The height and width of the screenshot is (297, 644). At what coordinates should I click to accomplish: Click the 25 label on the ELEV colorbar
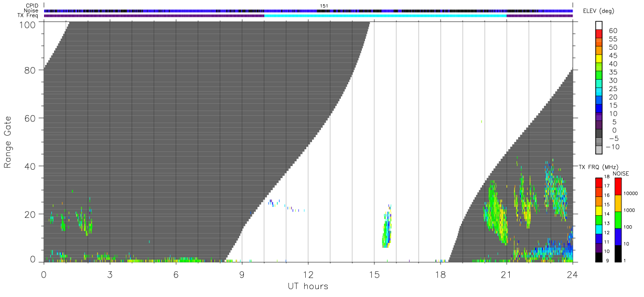click(613, 89)
